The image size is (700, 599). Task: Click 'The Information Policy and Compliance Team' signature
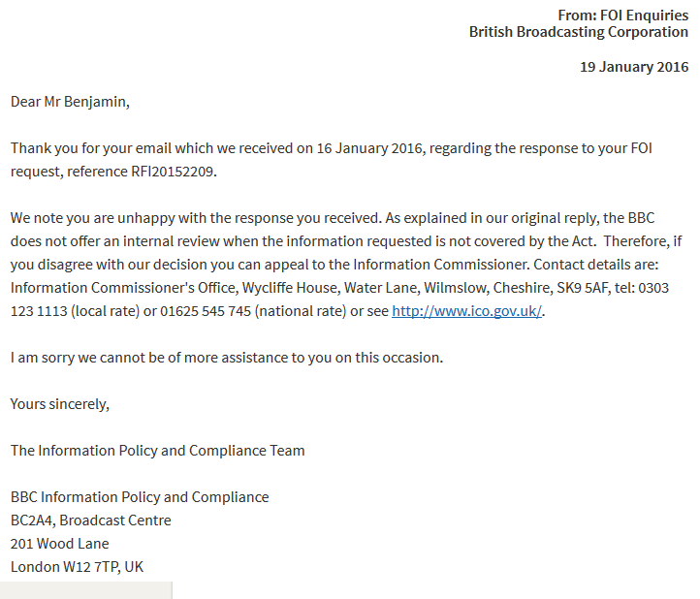coord(158,451)
